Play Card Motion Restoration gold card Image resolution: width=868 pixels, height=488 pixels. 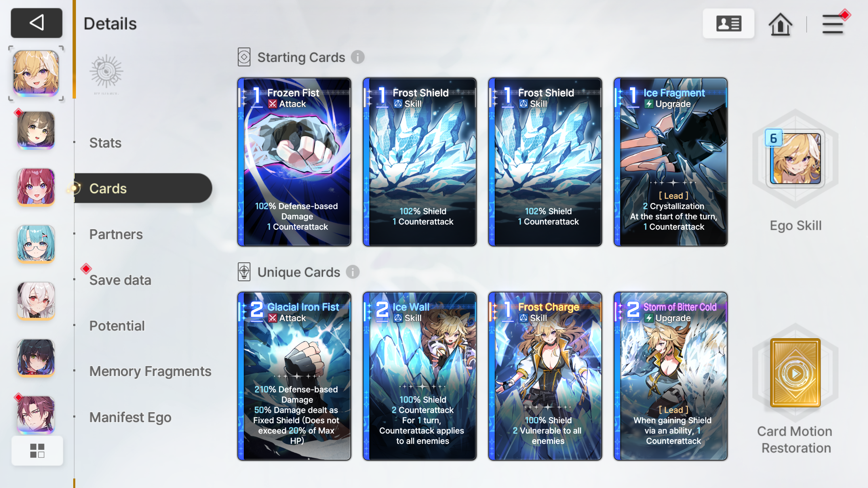click(795, 373)
